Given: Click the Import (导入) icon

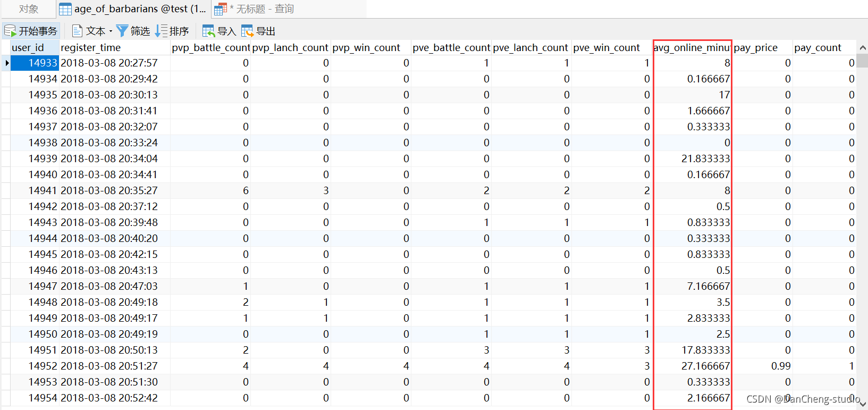Looking at the screenshot, I should (x=208, y=31).
